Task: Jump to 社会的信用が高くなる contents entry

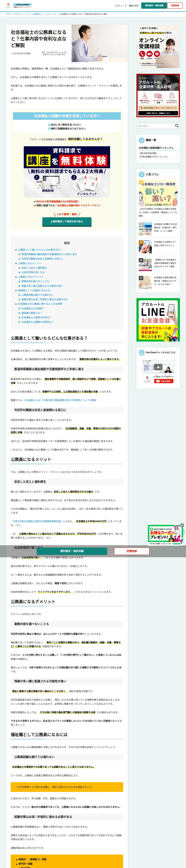Action: coord(33,272)
